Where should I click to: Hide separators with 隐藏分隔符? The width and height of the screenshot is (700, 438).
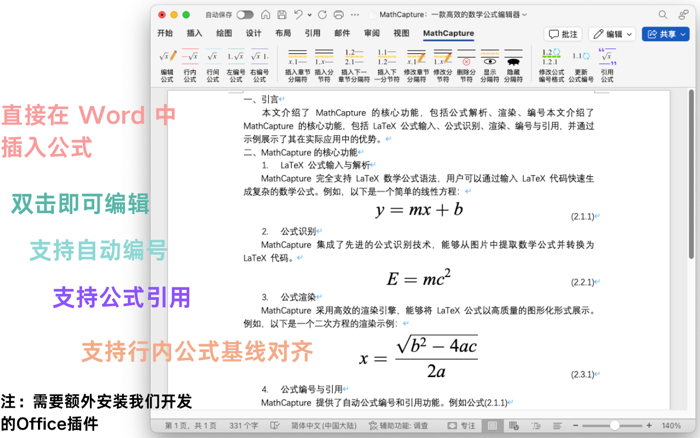click(513, 65)
